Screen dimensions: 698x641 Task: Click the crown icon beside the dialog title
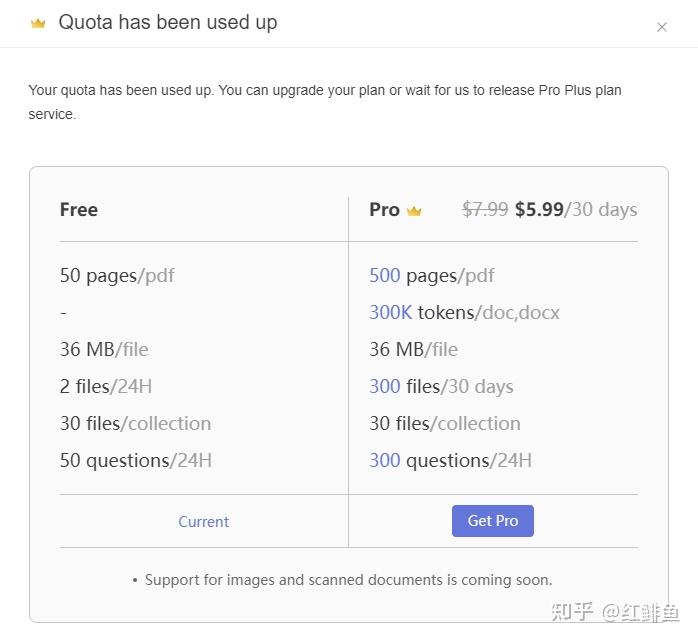pyautogui.click(x=38, y=23)
